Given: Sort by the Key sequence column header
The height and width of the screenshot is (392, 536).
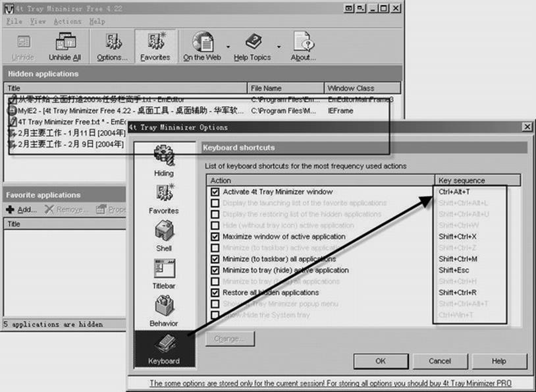Looking at the screenshot, I should 478,180.
